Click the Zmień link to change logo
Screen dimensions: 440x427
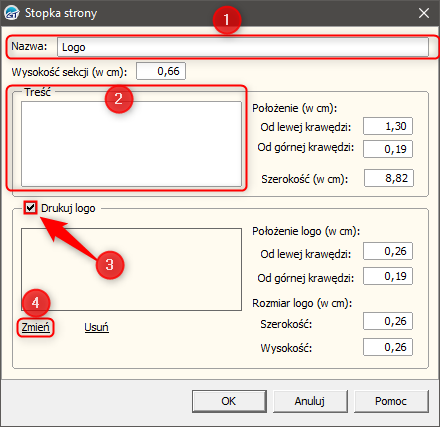click(35, 327)
